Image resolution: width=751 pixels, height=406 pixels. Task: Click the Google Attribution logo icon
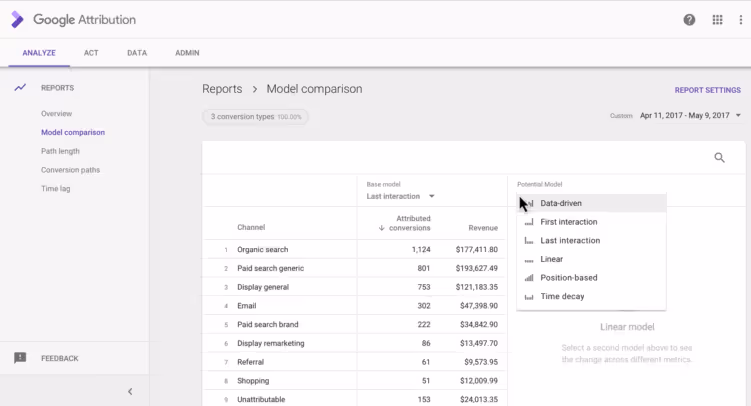click(x=17, y=20)
